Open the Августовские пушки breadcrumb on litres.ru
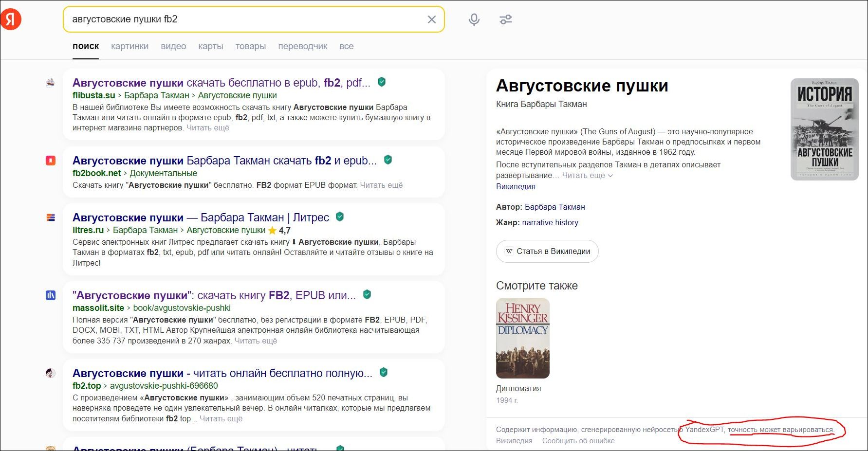868x451 pixels. point(226,230)
